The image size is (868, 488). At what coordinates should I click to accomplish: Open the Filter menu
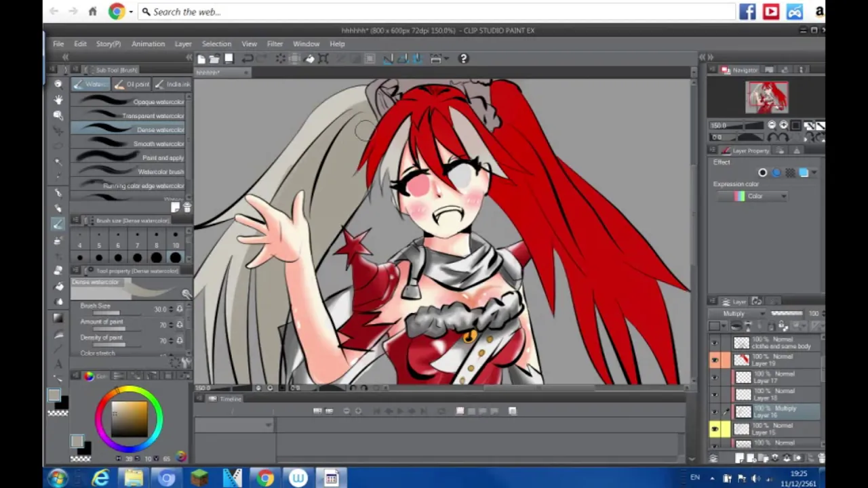pyautogui.click(x=275, y=44)
